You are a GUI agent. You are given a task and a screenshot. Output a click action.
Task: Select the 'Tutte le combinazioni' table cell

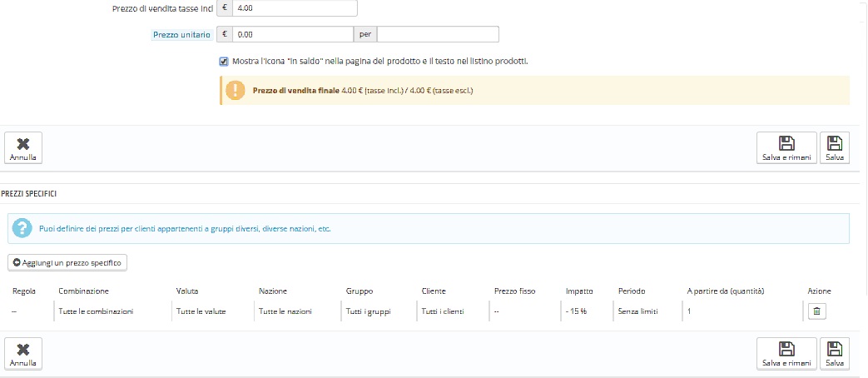point(96,311)
